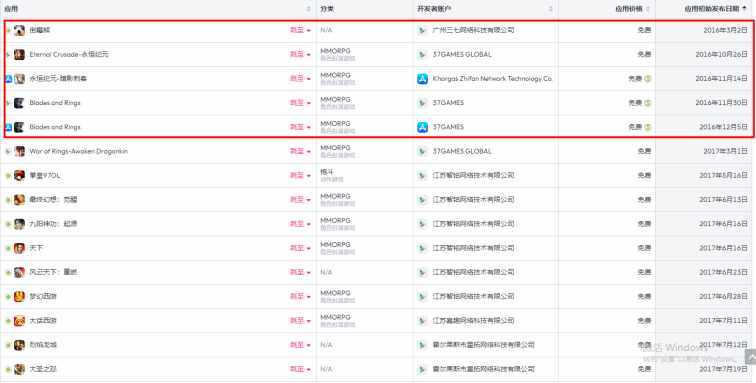Image resolution: width=756 pixels, height=383 pixels.
Task: Click the 2016年10月26日 date cell
Action: (722, 55)
